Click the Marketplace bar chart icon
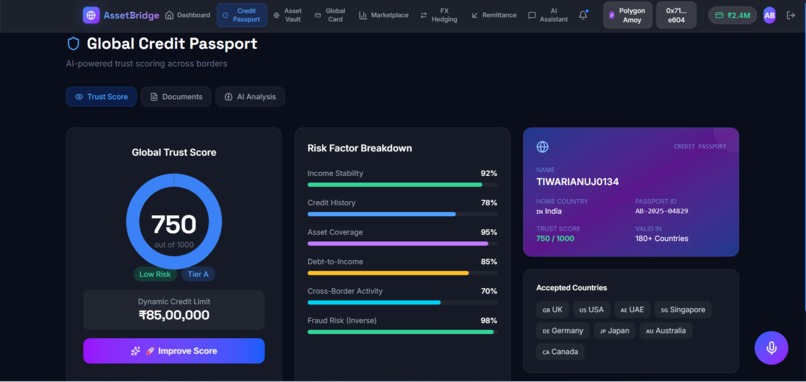This screenshot has height=382, width=806. point(363,15)
